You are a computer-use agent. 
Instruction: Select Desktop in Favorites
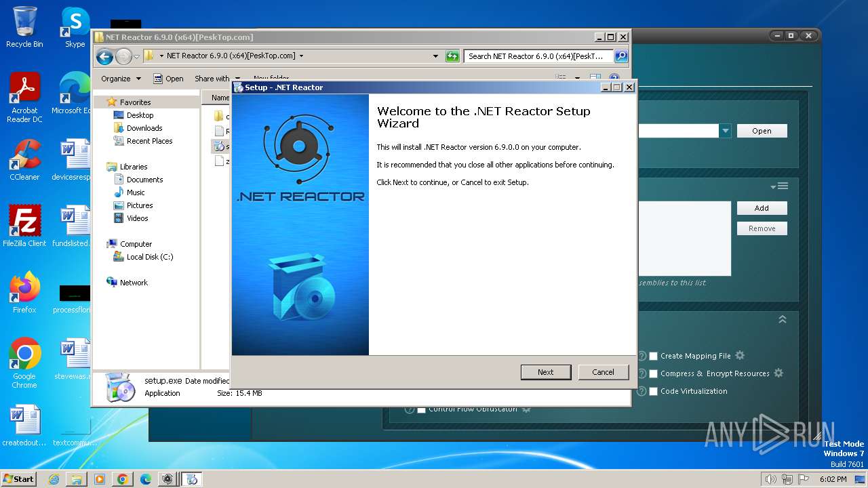(x=140, y=115)
